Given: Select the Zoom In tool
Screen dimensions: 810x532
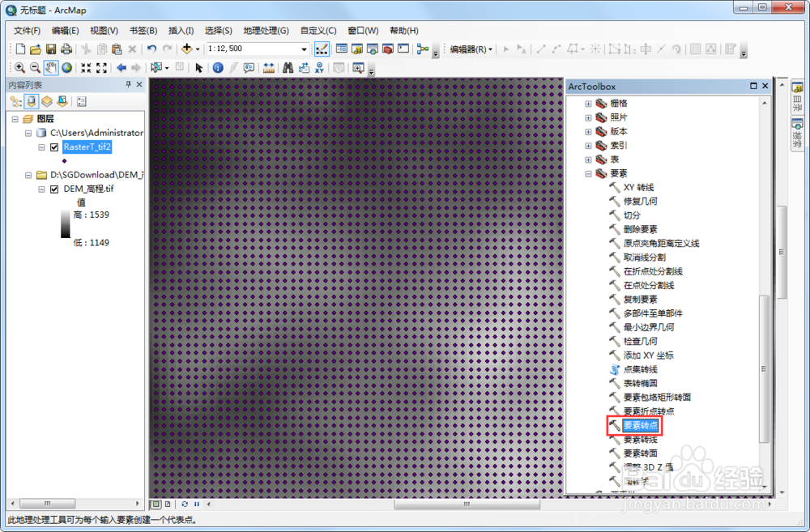Looking at the screenshot, I should [x=19, y=68].
